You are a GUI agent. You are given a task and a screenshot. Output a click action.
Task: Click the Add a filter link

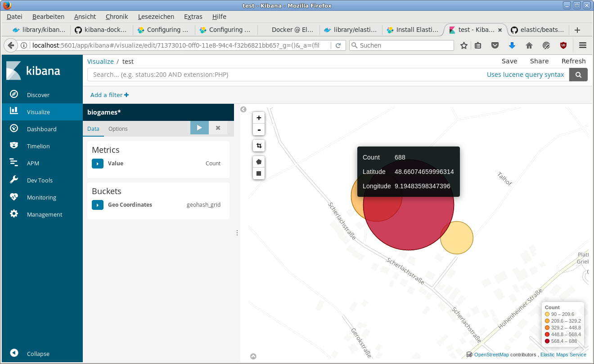[109, 95]
